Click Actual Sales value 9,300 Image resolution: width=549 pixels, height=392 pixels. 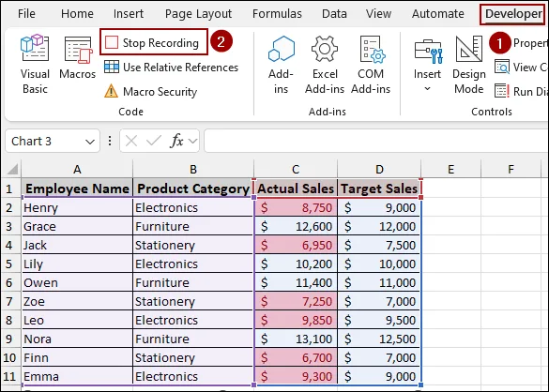[296, 377]
